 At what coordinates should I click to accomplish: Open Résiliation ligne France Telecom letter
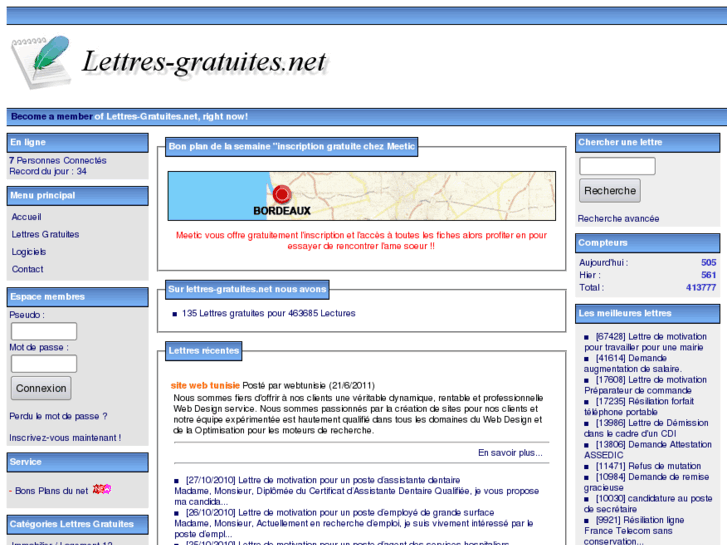[x=634, y=531]
